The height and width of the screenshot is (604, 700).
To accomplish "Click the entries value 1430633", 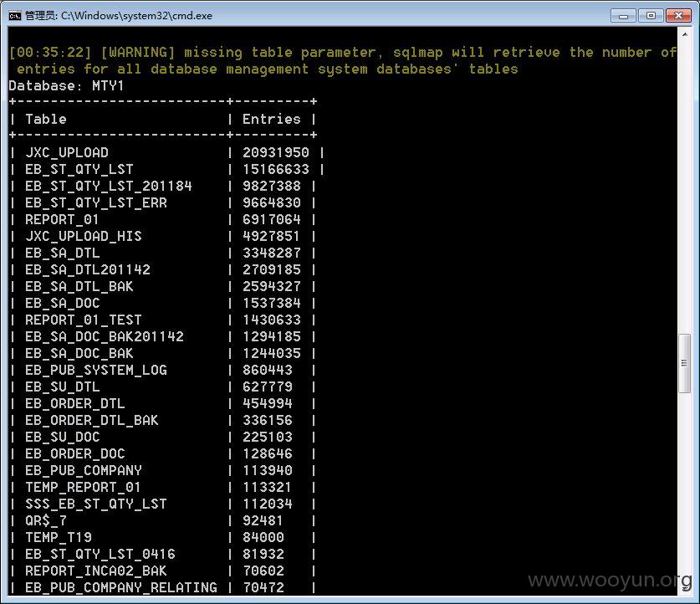I will tap(272, 320).
